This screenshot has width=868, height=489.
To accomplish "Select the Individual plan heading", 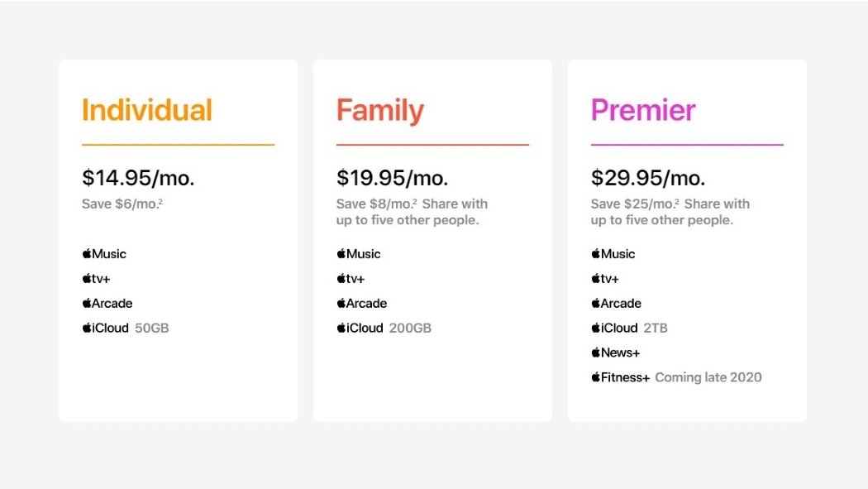I will [147, 110].
